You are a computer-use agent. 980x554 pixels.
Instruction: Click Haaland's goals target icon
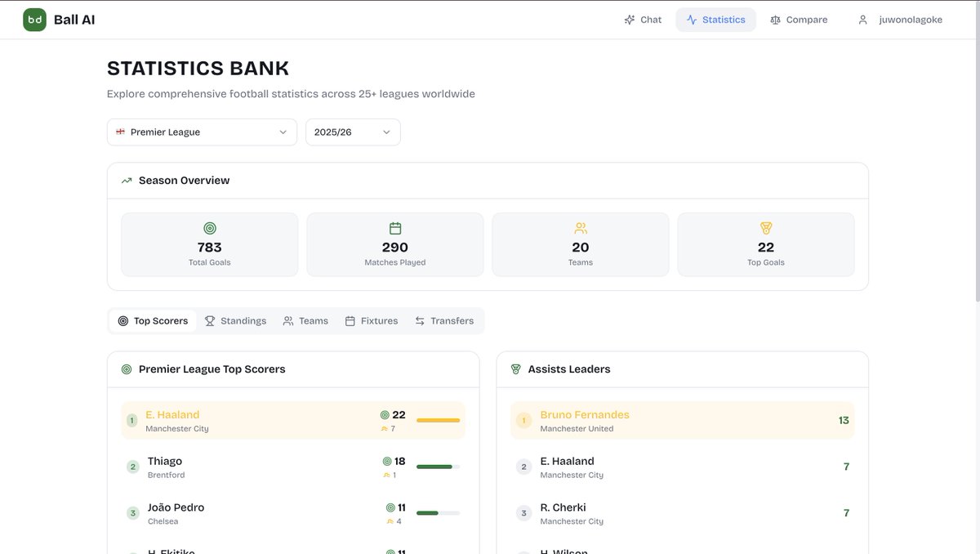(x=385, y=415)
